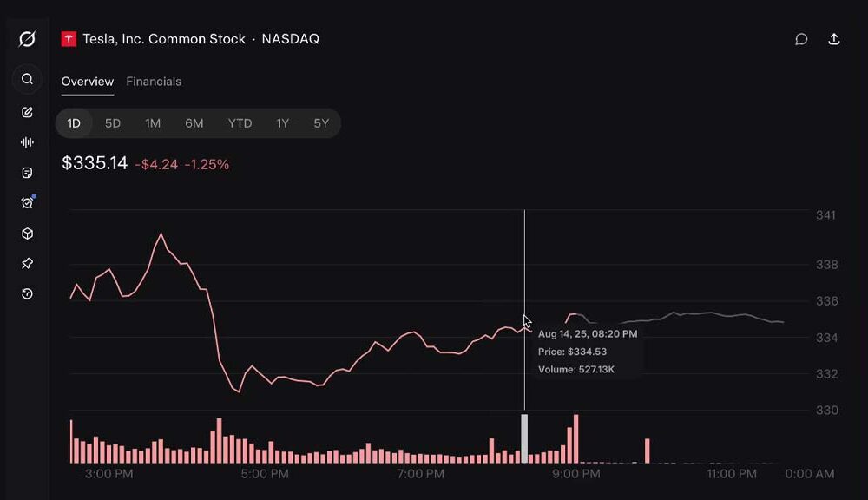
Task: Click the Grok logo icon in sidebar
Action: tap(27, 39)
